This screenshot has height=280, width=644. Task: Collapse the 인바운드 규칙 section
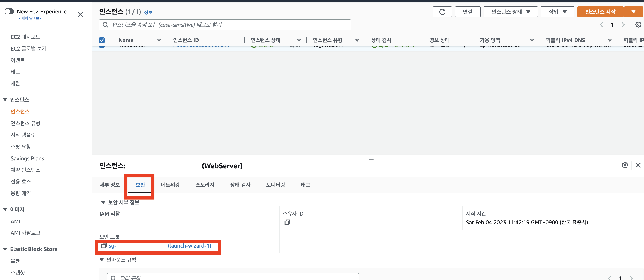(x=102, y=260)
